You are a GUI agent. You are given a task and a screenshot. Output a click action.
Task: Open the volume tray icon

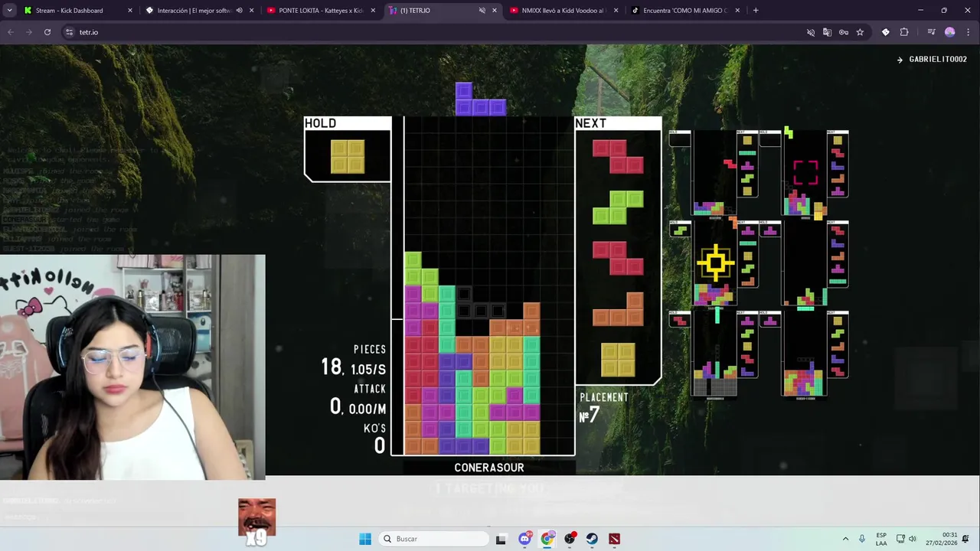coord(913,539)
